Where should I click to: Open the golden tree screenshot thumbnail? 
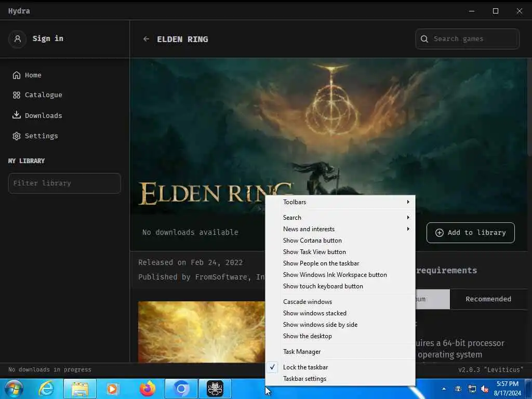202,332
